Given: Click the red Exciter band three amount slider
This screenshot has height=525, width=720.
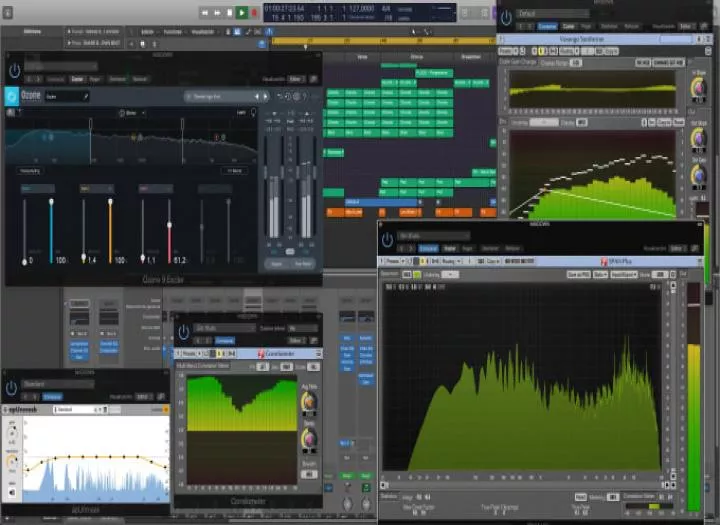Looking at the screenshot, I should (169, 231).
